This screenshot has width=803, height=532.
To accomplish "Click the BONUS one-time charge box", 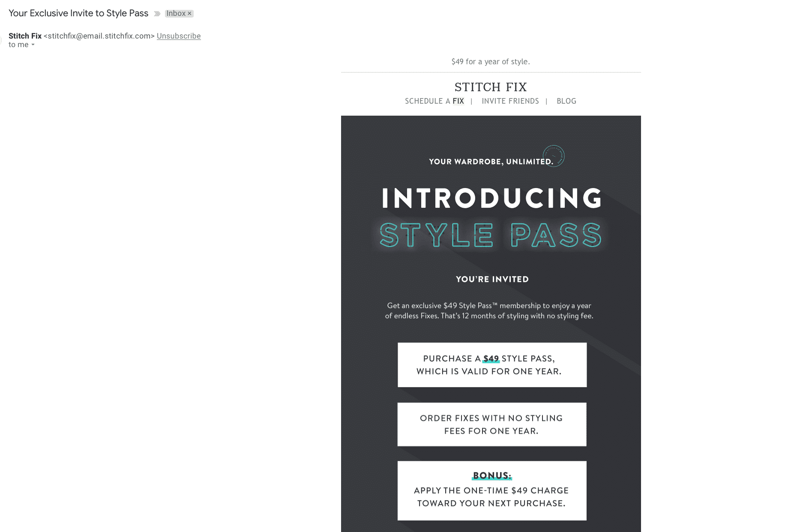I will tap(492, 491).
